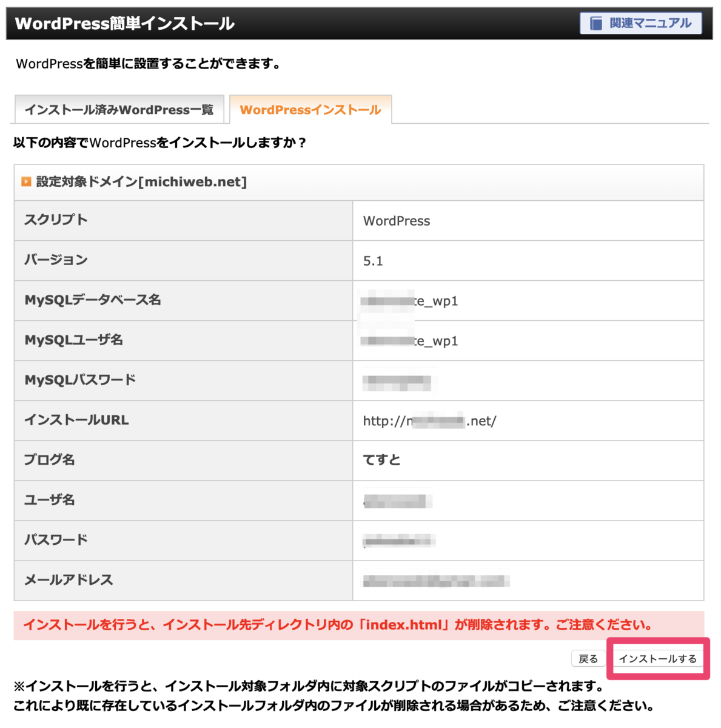Click the intro text WordPressを簡単に設置
The height and width of the screenshot is (728, 721).
148,64
